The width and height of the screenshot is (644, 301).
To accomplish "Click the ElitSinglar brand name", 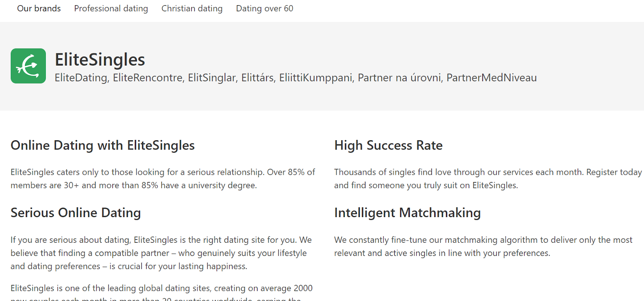I will point(212,78).
